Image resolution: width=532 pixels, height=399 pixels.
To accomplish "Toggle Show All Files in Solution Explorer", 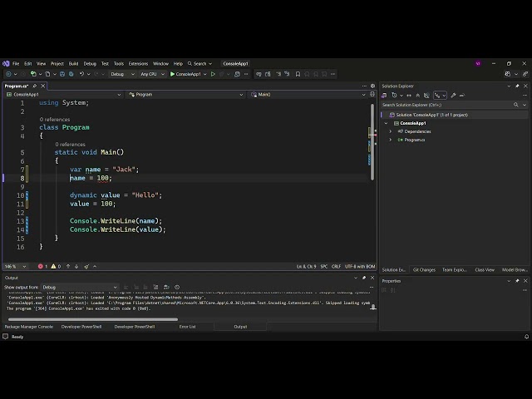I will 426,96.
